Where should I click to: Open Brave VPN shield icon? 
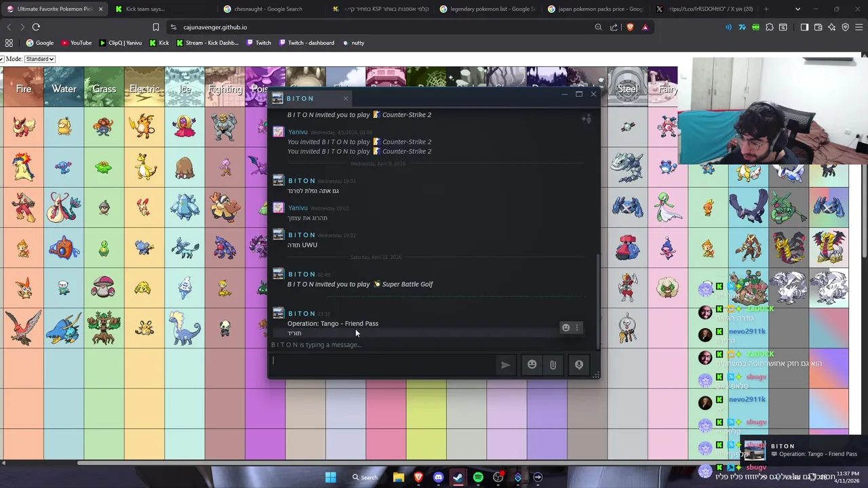pos(845,27)
